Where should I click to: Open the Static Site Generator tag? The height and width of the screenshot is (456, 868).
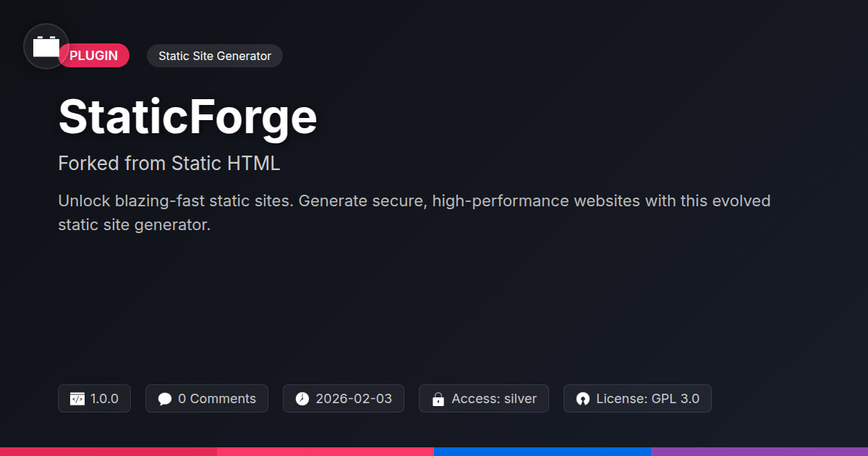coord(215,56)
